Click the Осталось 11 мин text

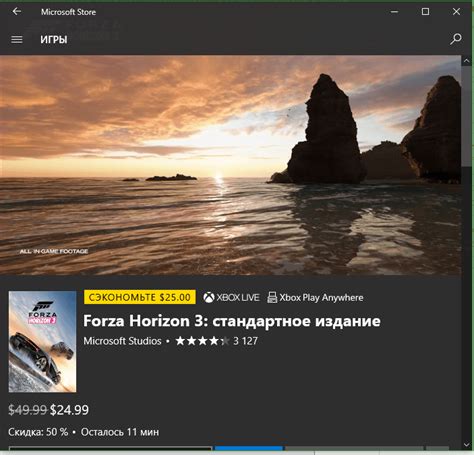120,432
